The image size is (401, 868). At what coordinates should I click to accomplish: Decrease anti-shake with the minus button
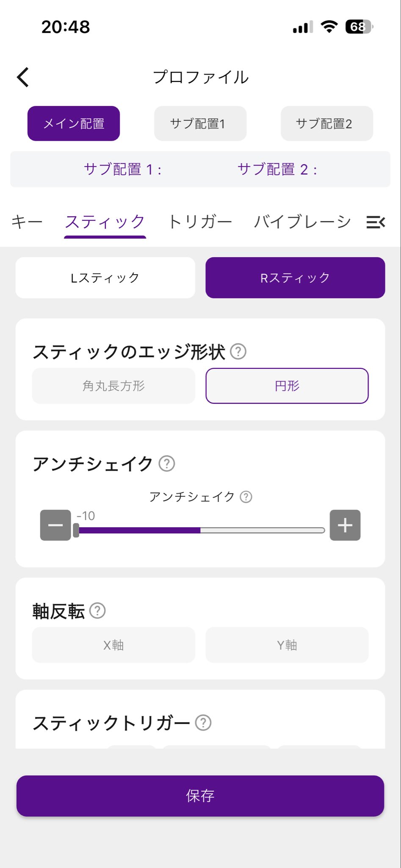click(x=55, y=525)
